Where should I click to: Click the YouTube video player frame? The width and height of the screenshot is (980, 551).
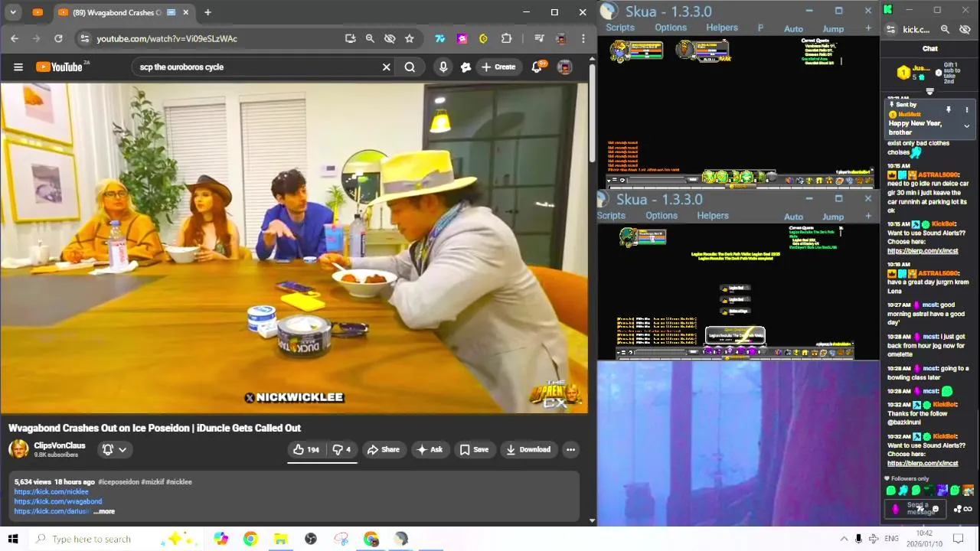pos(295,248)
